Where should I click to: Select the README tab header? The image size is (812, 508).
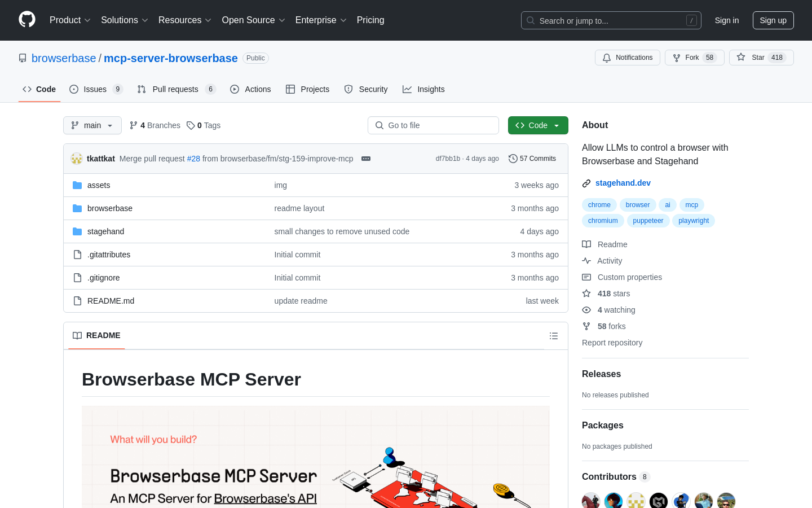tap(96, 335)
